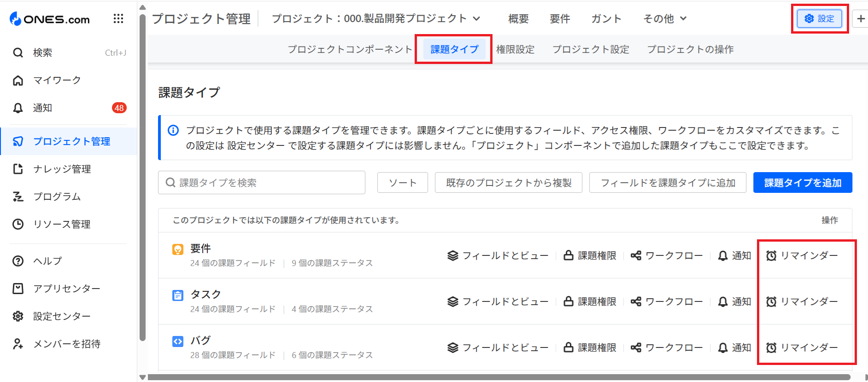Open バグ issue type name
This screenshot has width=868, height=382.
200,341
